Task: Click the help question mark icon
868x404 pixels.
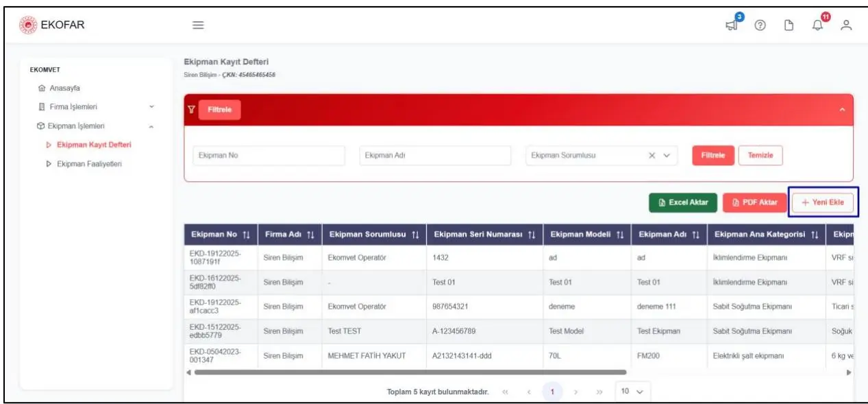Action: [x=760, y=25]
